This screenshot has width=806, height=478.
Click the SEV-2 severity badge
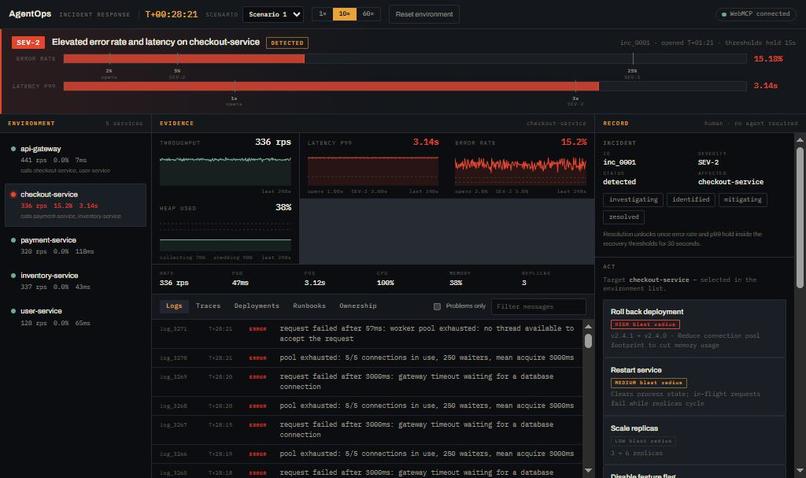(x=28, y=43)
